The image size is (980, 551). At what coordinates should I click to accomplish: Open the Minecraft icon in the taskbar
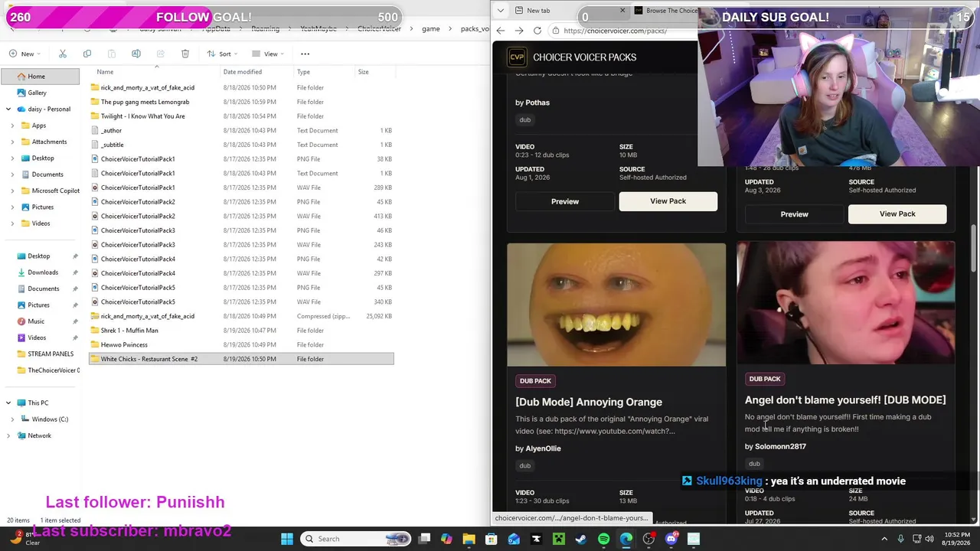coord(559,539)
